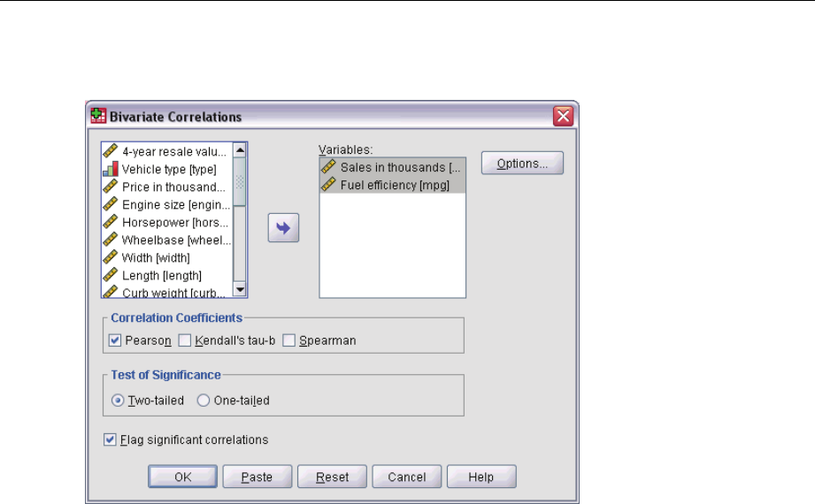The image size is (815, 504).
Task: Toggle Flag significant correlations checkbox
Action: pos(110,439)
